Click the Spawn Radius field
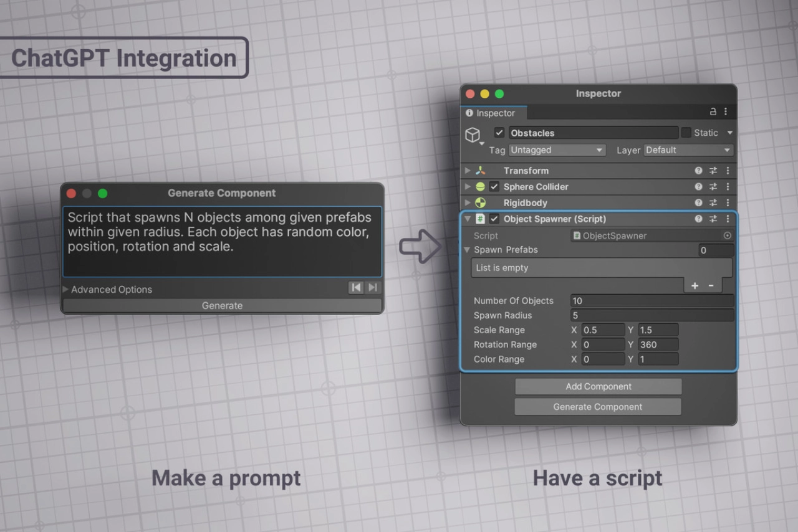 [x=652, y=316]
